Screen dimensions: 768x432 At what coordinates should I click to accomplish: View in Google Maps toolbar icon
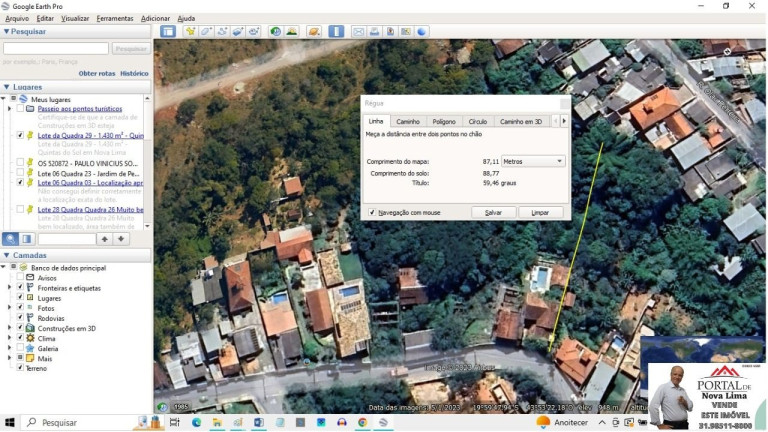coord(406,31)
